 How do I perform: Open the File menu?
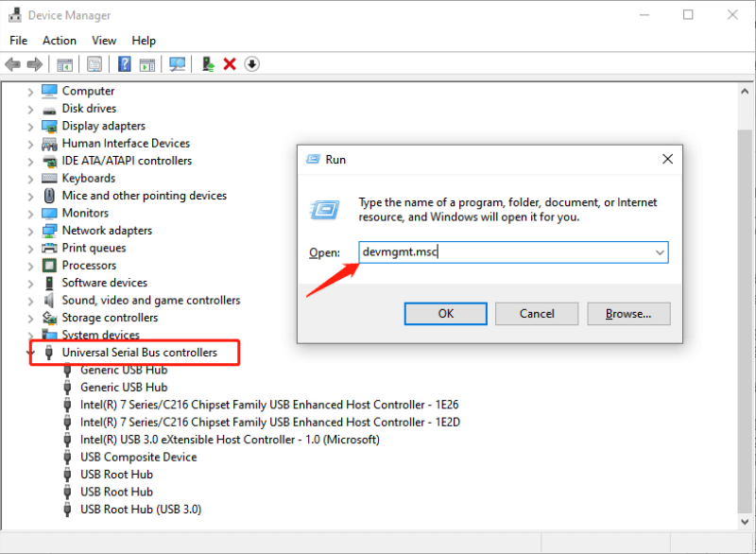pyautogui.click(x=18, y=41)
